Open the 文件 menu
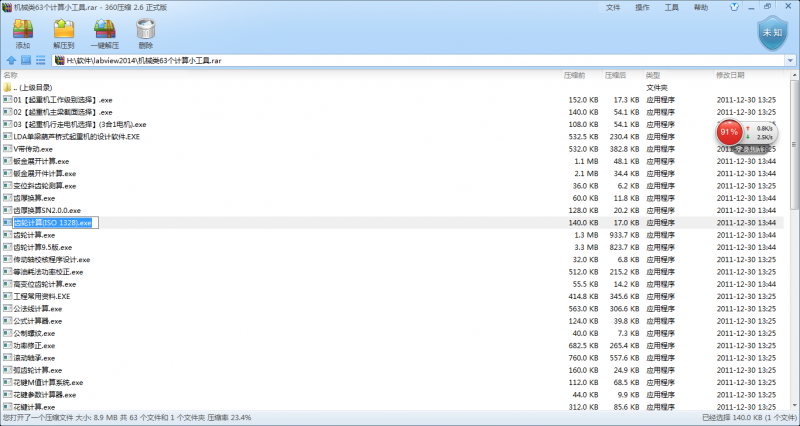This screenshot has height=426, width=800. [613, 7]
